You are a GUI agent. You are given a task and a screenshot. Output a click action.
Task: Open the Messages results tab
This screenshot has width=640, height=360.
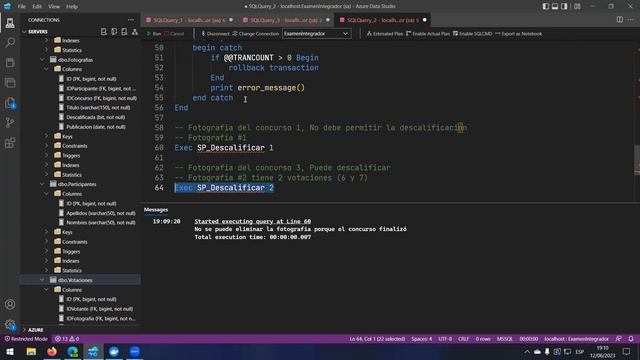(156, 210)
